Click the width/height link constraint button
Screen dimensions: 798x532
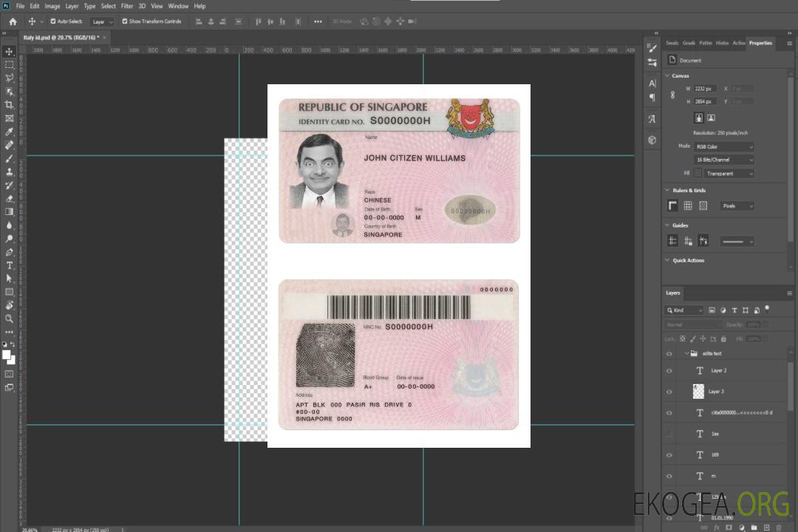pyautogui.click(x=673, y=95)
